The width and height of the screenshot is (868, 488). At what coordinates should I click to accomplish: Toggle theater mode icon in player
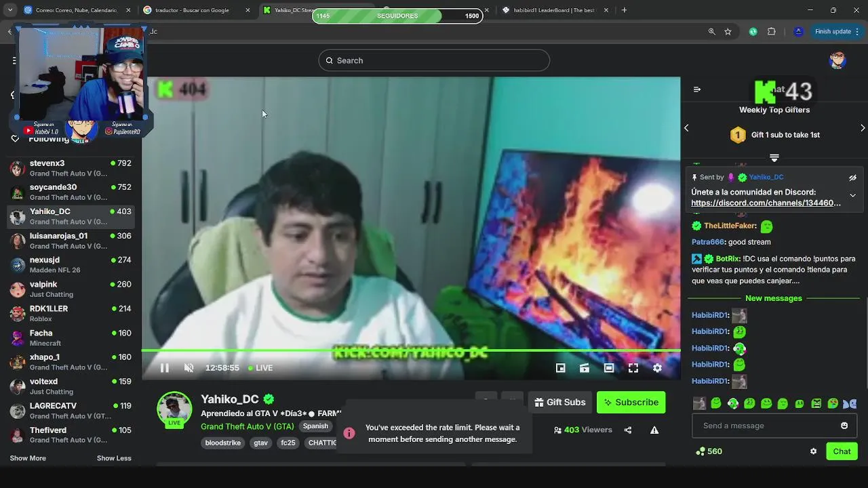tap(609, 368)
